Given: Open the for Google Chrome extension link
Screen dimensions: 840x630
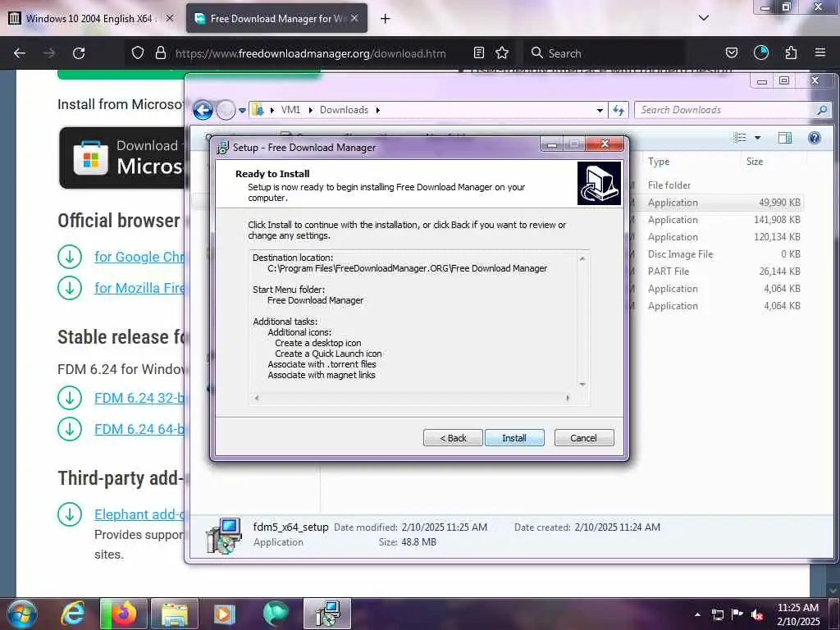Looking at the screenshot, I should point(139,257).
